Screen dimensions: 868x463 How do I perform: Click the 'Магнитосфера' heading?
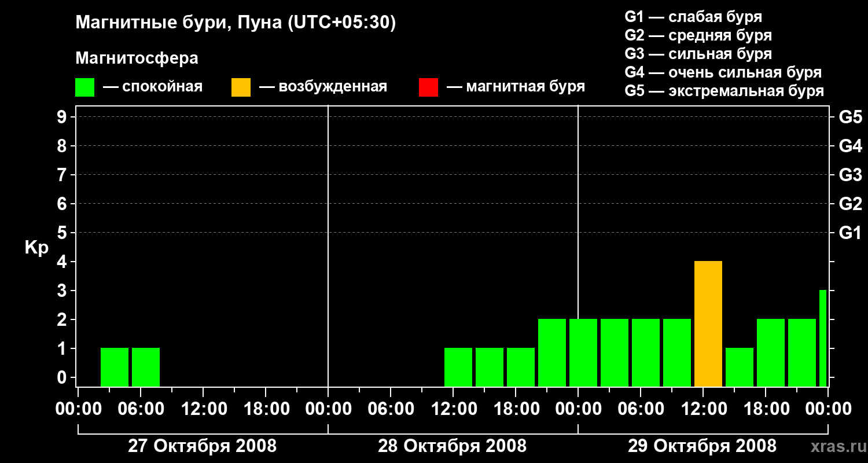pos(137,58)
